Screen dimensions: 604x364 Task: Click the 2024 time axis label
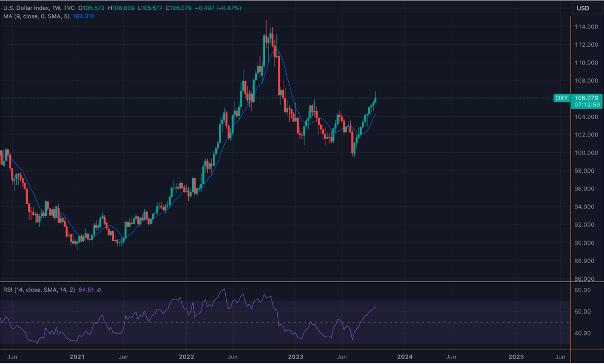(405, 357)
